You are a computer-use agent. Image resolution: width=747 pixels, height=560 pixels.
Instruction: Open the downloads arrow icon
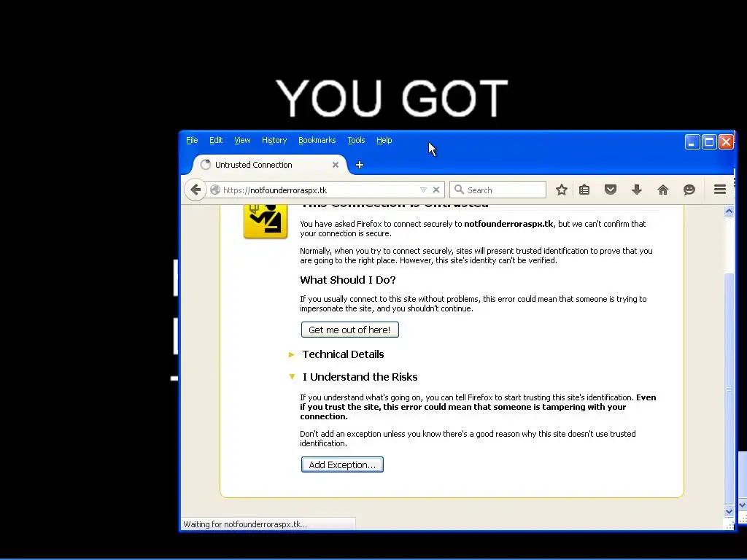(636, 190)
